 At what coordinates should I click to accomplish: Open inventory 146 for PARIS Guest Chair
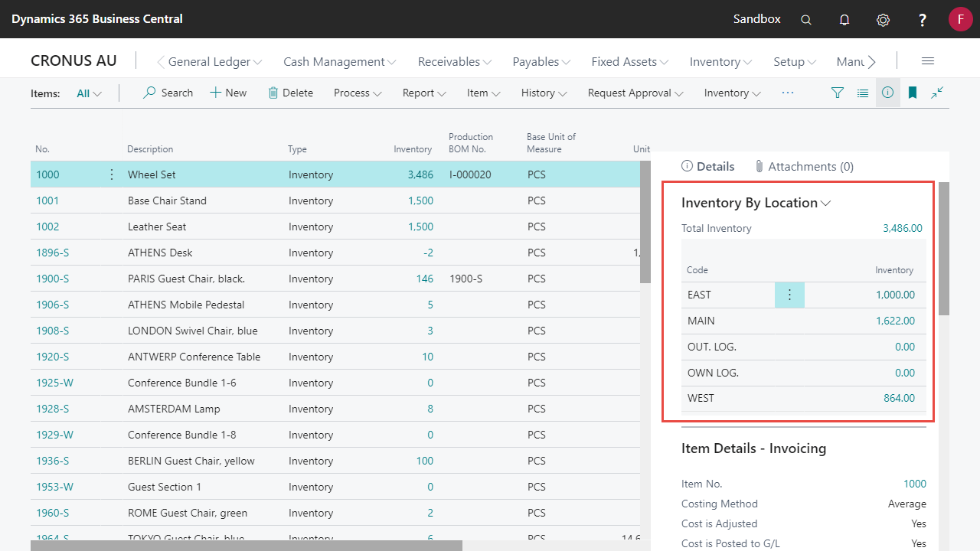[425, 279]
